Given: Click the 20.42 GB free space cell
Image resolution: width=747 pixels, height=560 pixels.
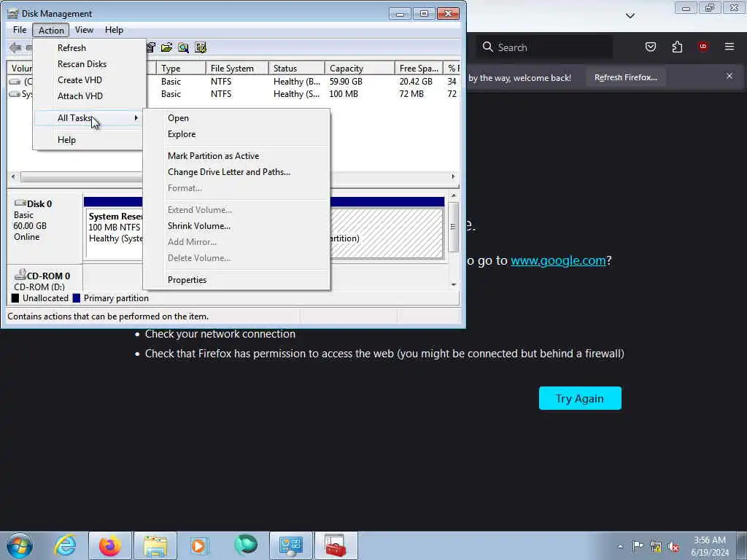Looking at the screenshot, I should [x=416, y=82].
